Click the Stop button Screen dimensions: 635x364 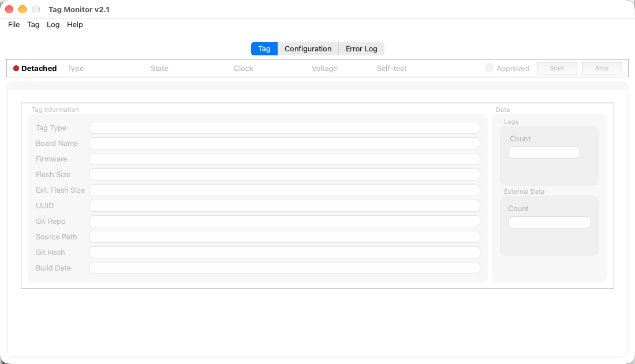coord(602,68)
